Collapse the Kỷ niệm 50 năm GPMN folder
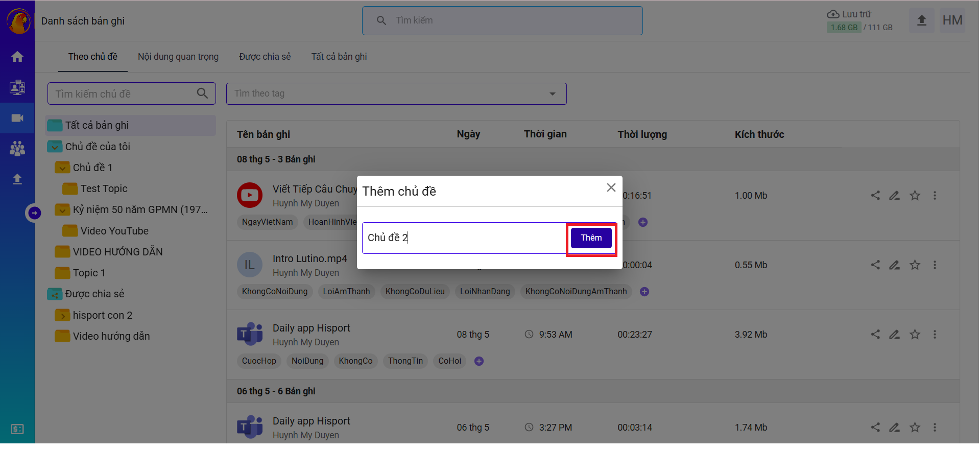Viewport: 980px width, 449px height. [x=62, y=210]
